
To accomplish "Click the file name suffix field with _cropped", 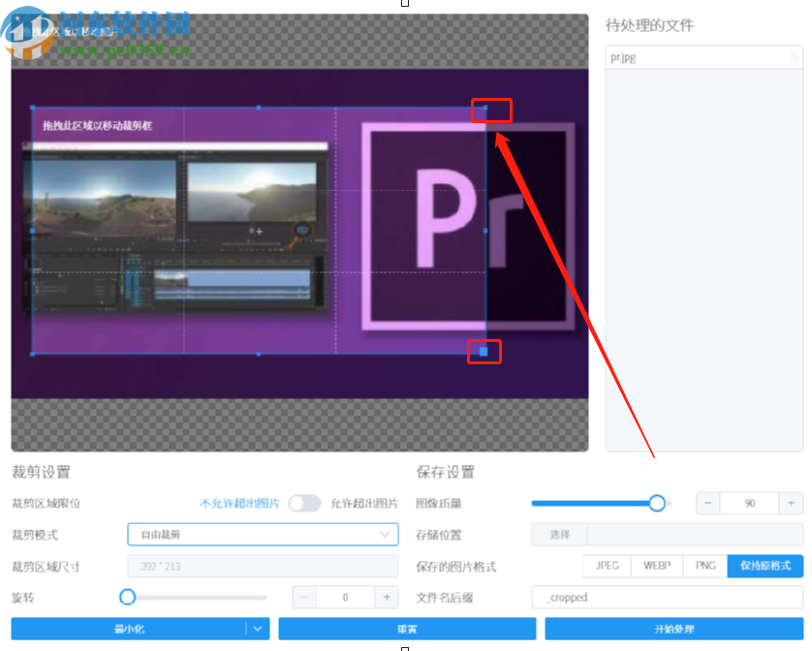I will point(668,598).
